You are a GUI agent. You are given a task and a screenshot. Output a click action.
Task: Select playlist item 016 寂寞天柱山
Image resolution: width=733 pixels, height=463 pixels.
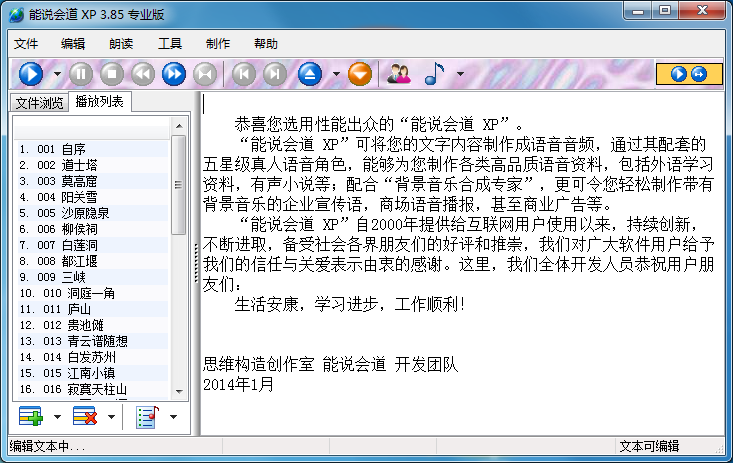(93, 389)
